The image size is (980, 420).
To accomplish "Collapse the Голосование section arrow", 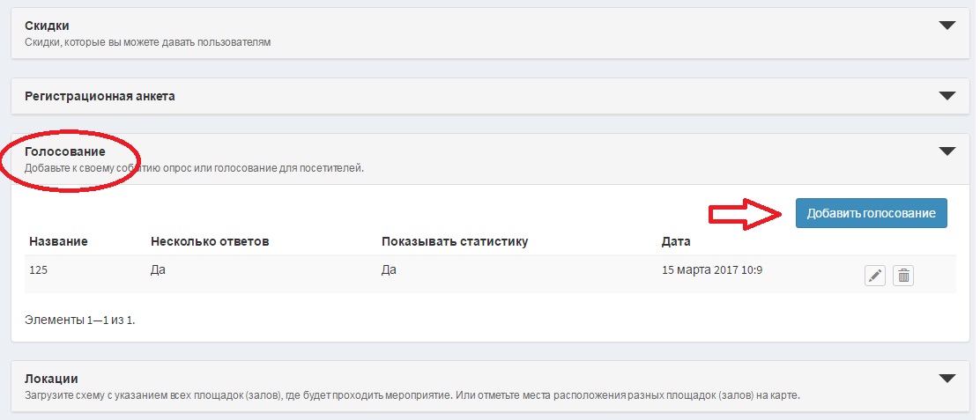I will pos(947,151).
